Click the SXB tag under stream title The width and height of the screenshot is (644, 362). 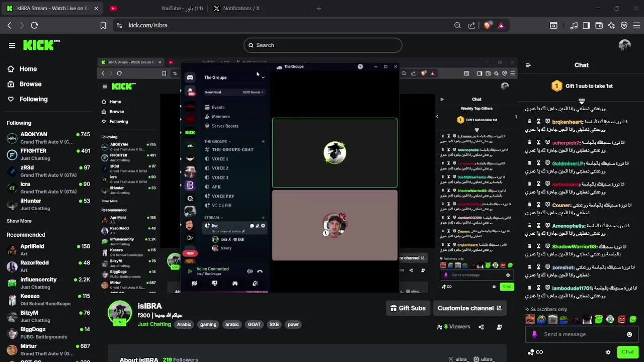[x=274, y=325]
